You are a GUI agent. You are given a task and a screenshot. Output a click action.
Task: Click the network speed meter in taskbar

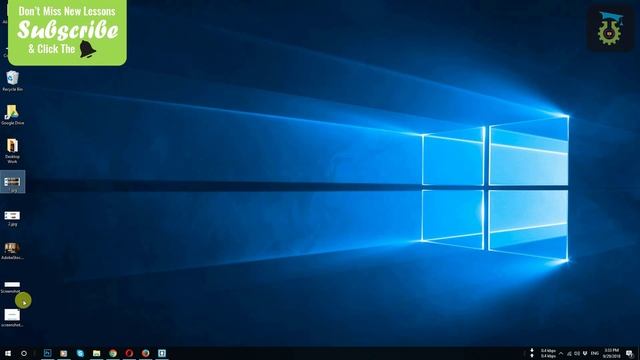544,353
